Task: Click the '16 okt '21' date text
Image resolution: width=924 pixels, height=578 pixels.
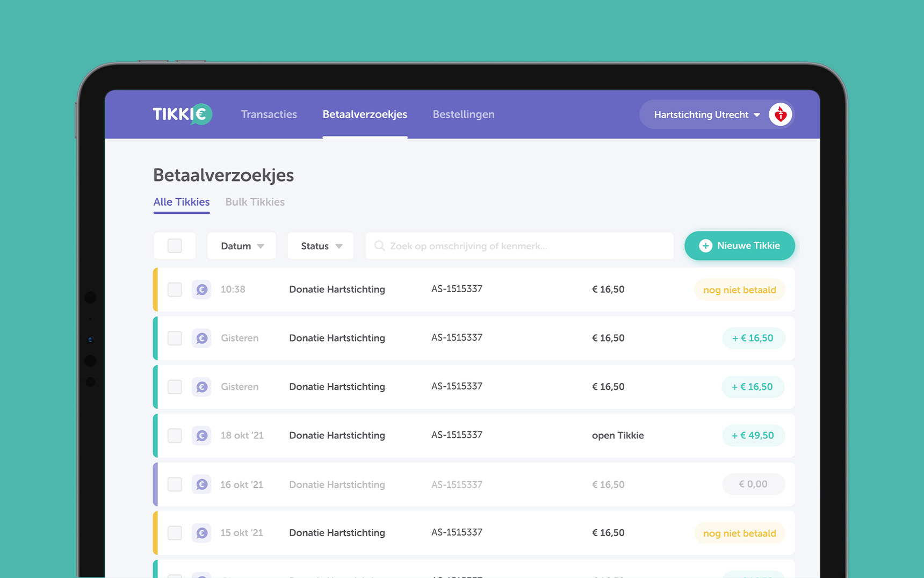Action: click(242, 485)
